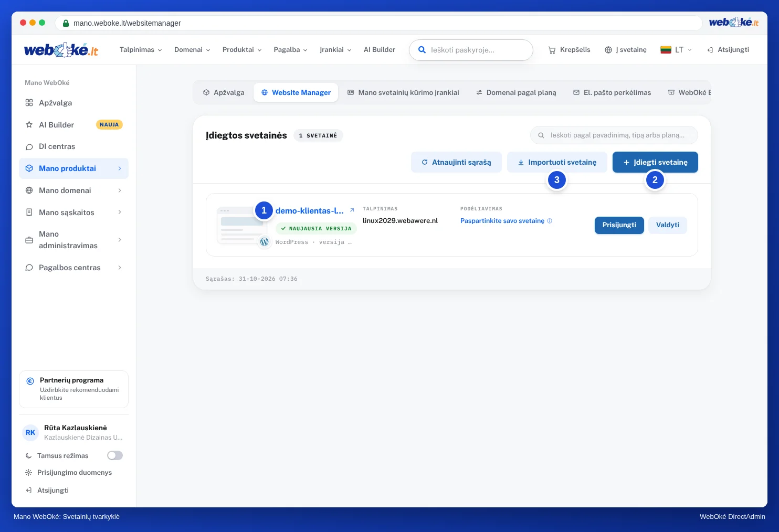
Task: Click the Partnerių programa euro icon
Action: (30, 381)
